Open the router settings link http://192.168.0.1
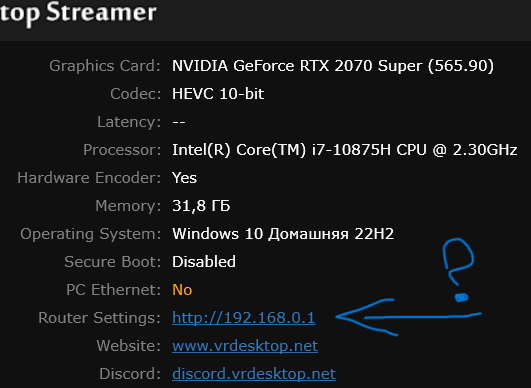The image size is (531, 388). (244, 318)
